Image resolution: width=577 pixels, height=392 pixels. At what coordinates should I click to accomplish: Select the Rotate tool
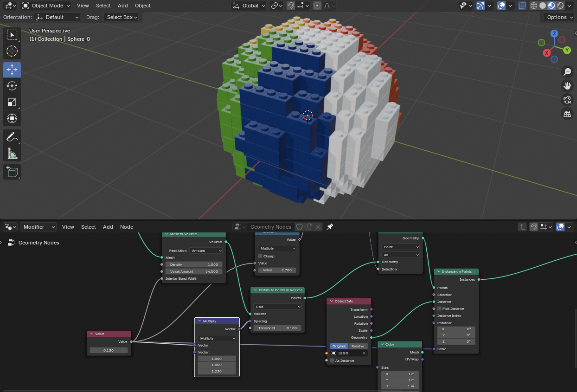point(12,86)
